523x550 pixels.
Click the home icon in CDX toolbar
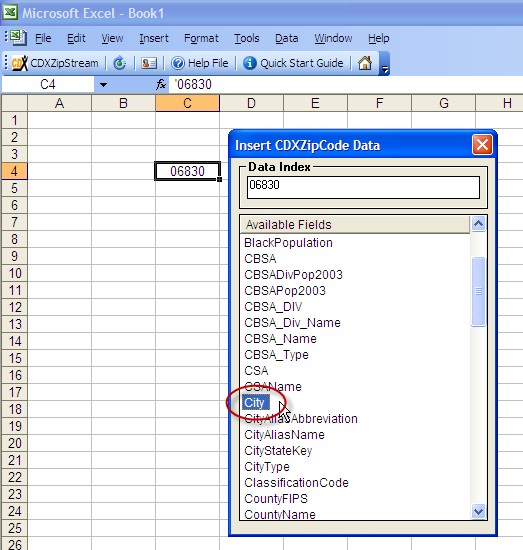click(365, 63)
